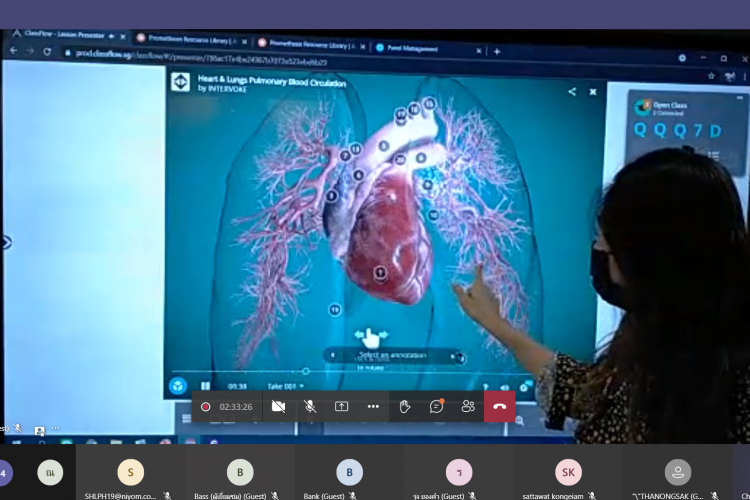Click the Select an annotation label
Image resolution: width=750 pixels, height=500 pixels.
coord(393,355)
